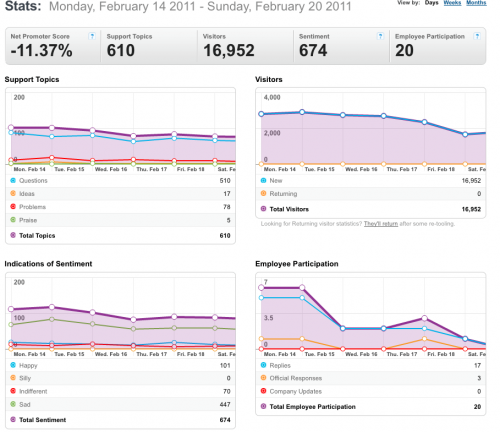
Task: Click Tue. Feb 15 total topics data point
Action: pos(52,128)
